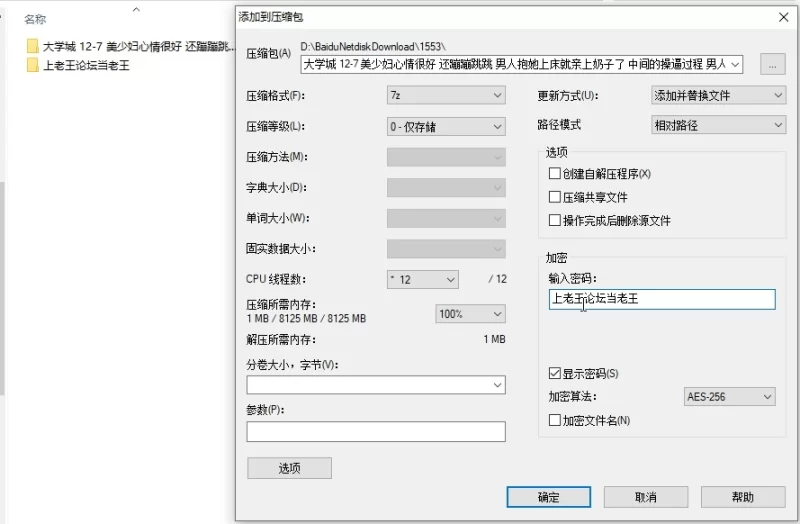Sort Explorer list by 名称 column header

[x=35, y=19]
